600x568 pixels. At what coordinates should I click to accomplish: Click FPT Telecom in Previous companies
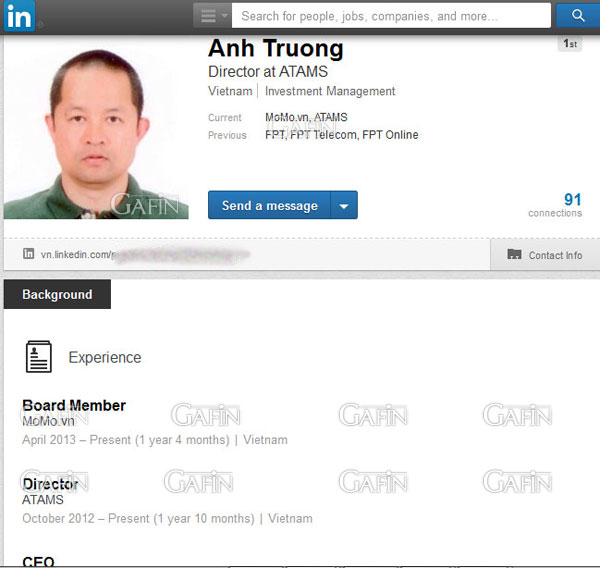click(323, 135)
